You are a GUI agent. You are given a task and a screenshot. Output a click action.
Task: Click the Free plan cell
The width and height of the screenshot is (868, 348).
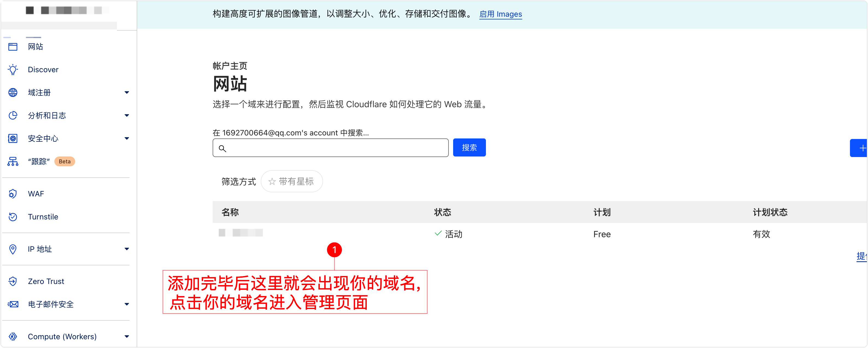pyautogui.click(x=602, y=234)
